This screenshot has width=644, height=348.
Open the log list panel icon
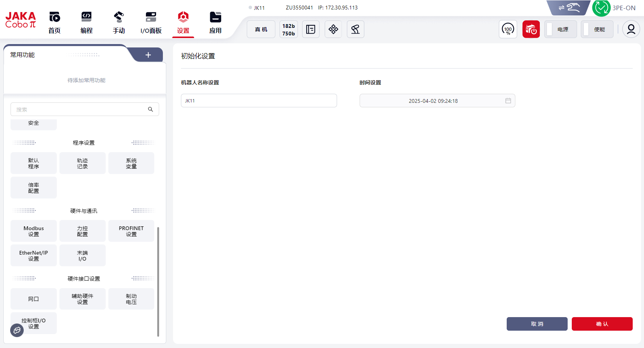pos(311,29)
